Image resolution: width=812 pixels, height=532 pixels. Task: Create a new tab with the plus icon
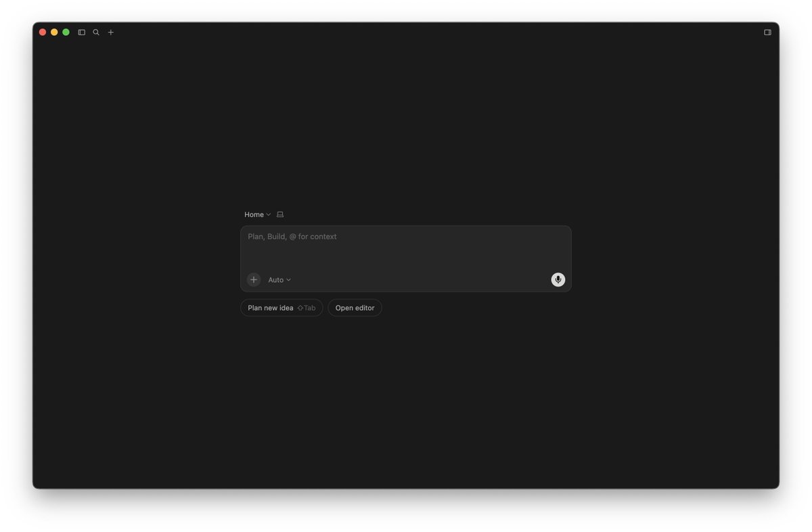click(111, 32)
